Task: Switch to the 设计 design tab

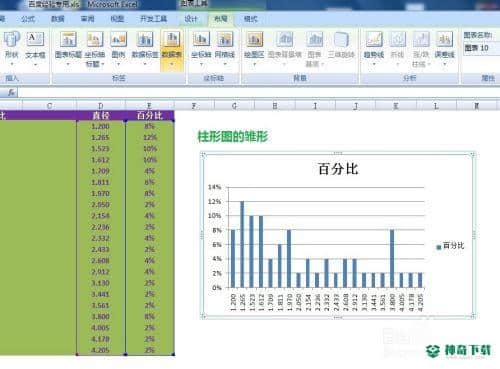Action: pyautogui.click(x=191, y=19)
